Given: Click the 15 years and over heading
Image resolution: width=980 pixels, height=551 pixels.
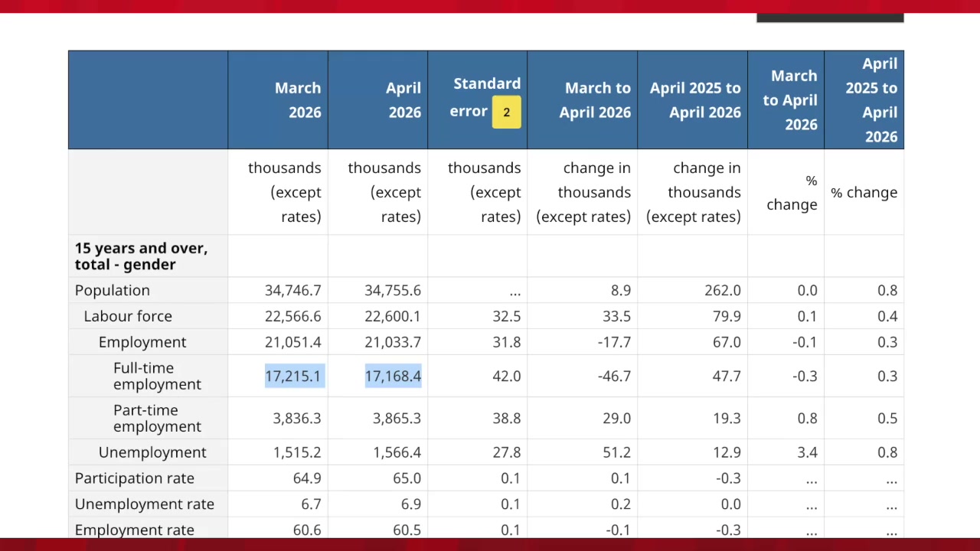Looking at the screenshot, I should pyautogui.click(x=141, y=256).
